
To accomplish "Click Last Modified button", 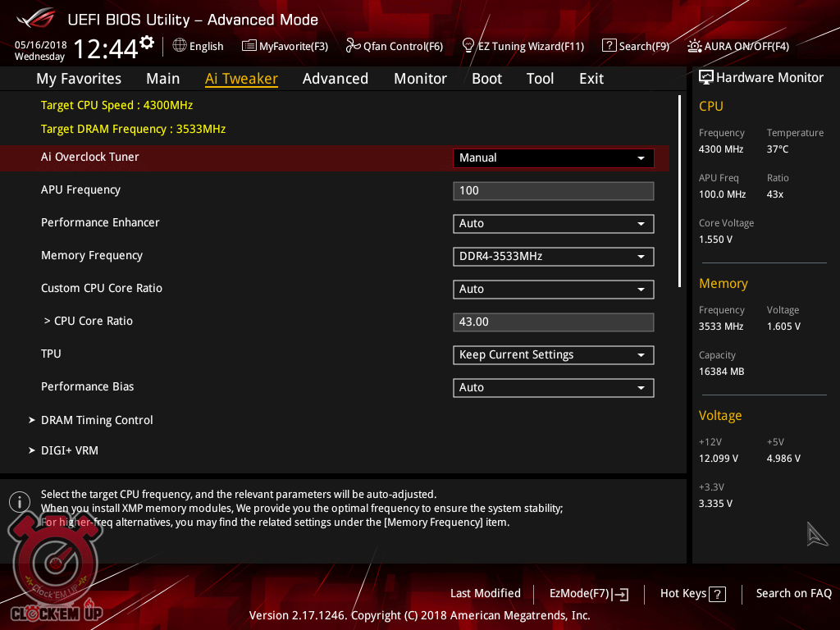I will click(485, 594).
